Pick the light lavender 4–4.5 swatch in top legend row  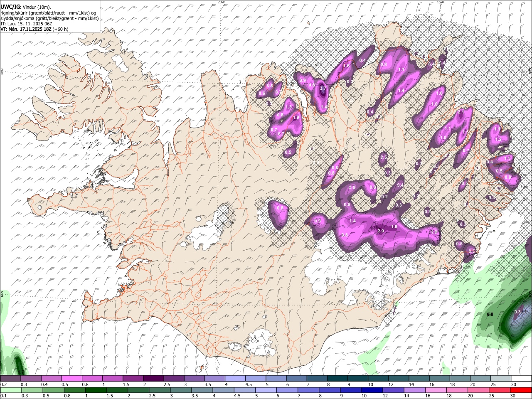coord(235,379)
